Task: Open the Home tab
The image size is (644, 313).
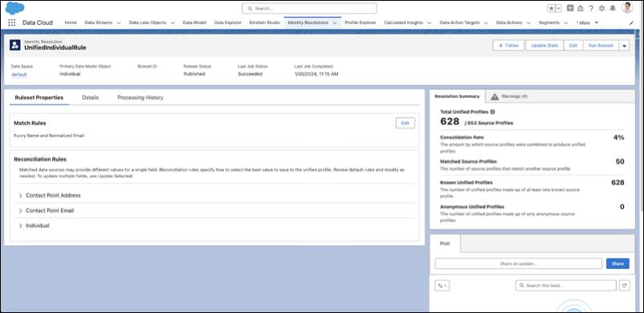Action: click(71, 22)
